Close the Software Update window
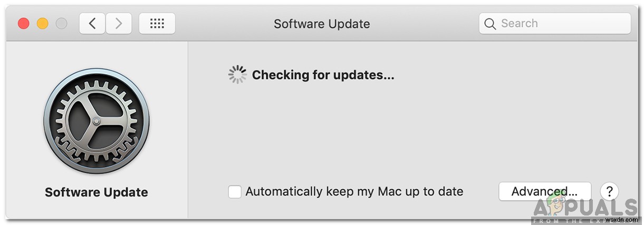This screenshot has height=225, width=644. coord(23,24)
